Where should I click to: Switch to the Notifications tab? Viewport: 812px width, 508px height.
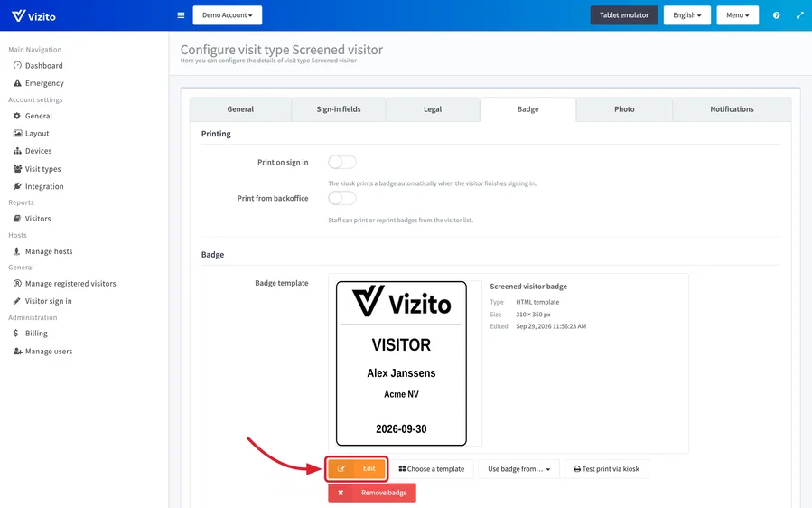click(732, 109)
